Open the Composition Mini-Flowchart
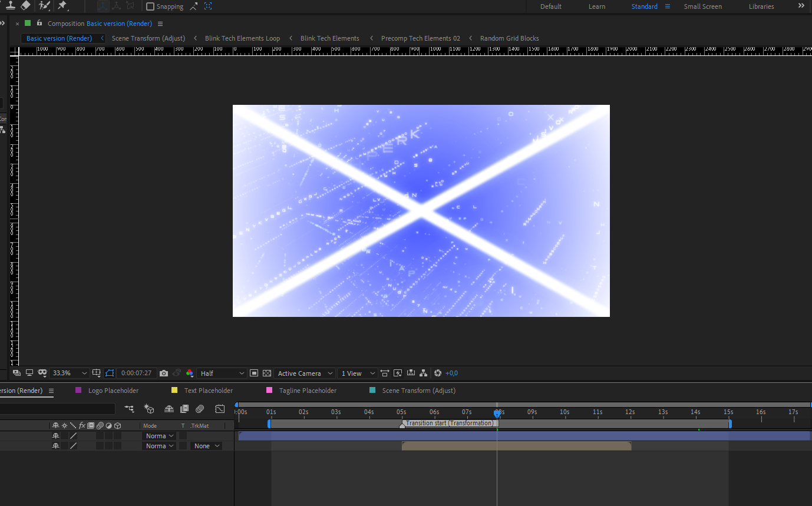The width and height of the screenshot is (812, 506). [129, 408]
